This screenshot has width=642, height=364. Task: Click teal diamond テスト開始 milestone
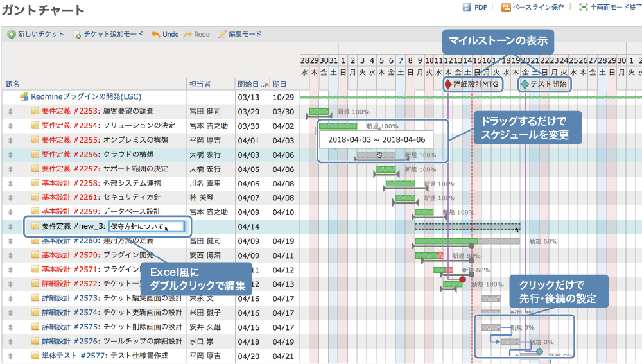(525, 84)
